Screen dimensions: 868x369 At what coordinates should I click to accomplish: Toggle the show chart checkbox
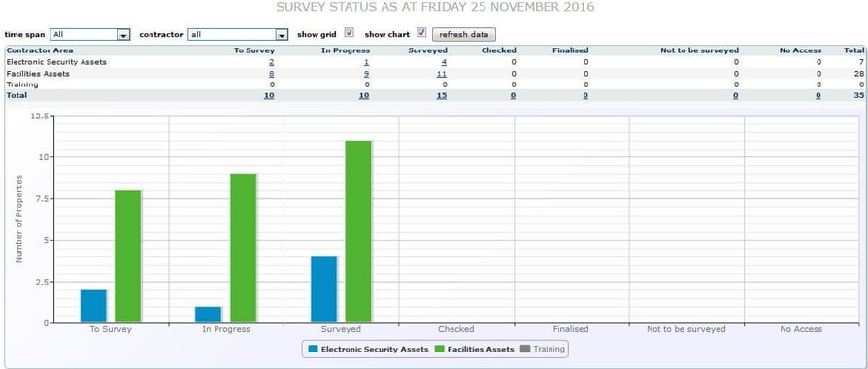click(x=421, y=33)
